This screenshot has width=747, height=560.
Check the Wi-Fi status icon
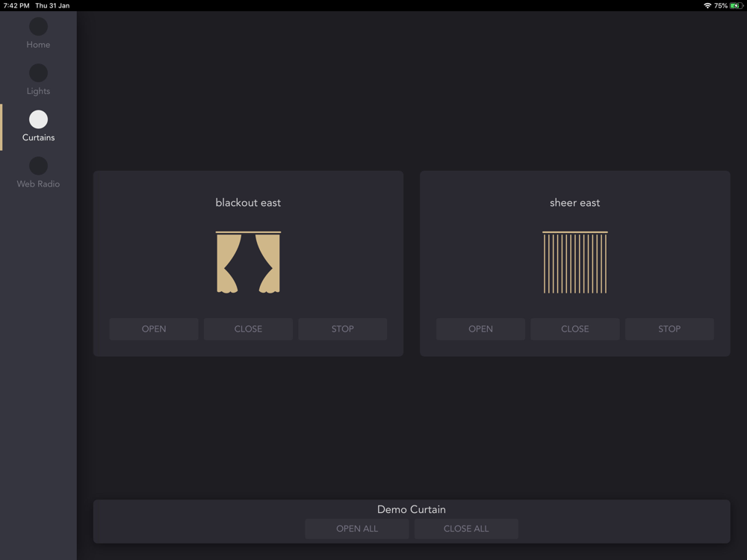[x=707, y=6]
